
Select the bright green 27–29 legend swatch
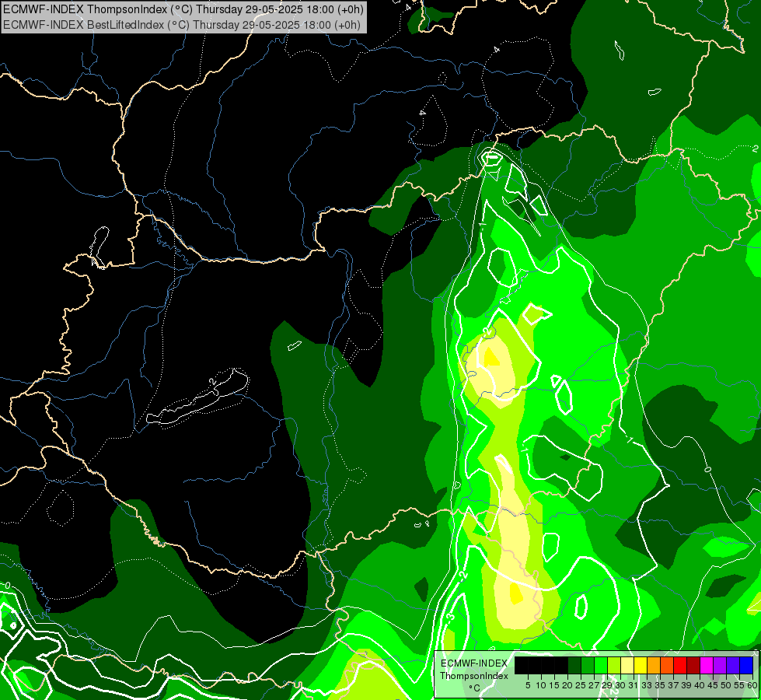click(x=601, y=665)
